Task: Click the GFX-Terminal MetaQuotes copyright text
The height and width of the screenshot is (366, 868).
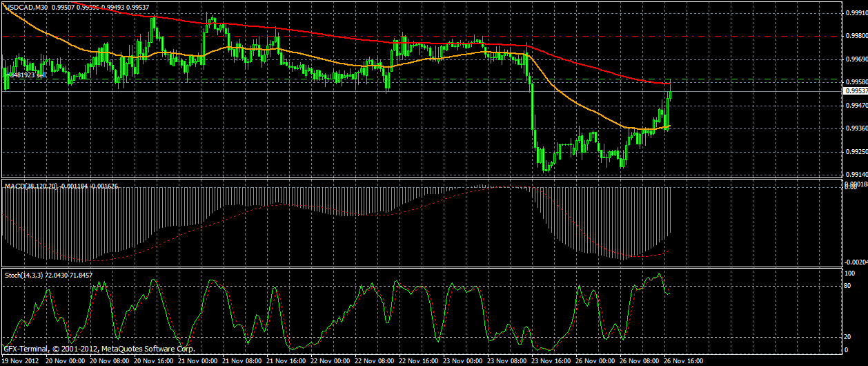Action: coord(99,349)
